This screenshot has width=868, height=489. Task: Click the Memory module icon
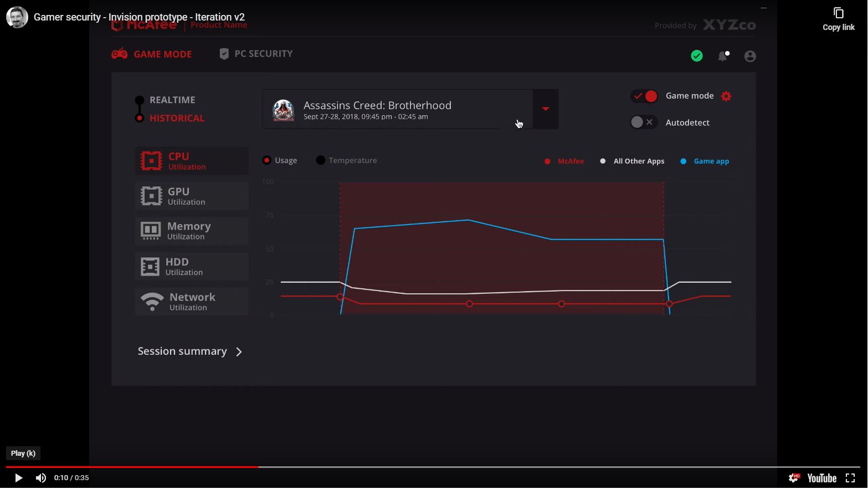(x=151, y=231)
